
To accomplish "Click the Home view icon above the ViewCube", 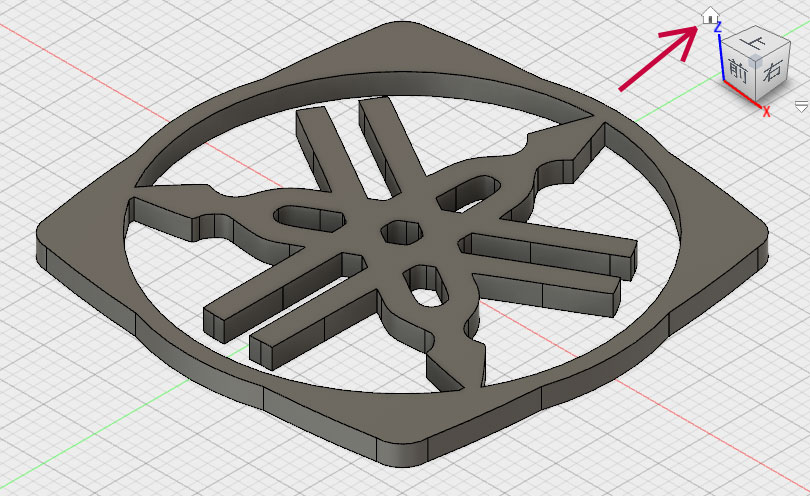I will [709, 15].
